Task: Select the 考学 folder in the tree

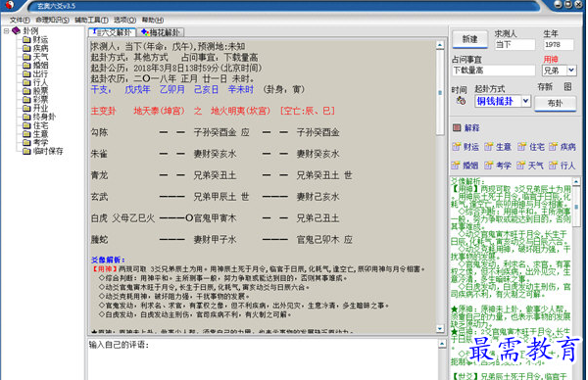Action: point(35,143)
